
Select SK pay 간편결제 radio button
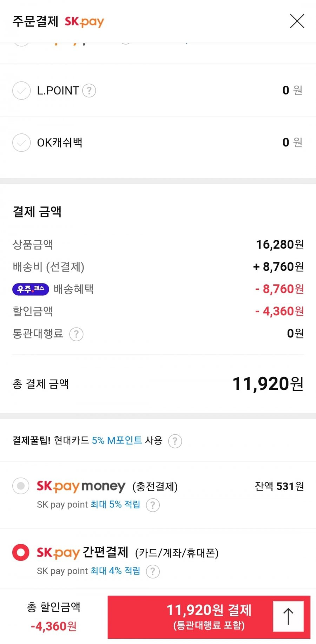pos(21,552)
